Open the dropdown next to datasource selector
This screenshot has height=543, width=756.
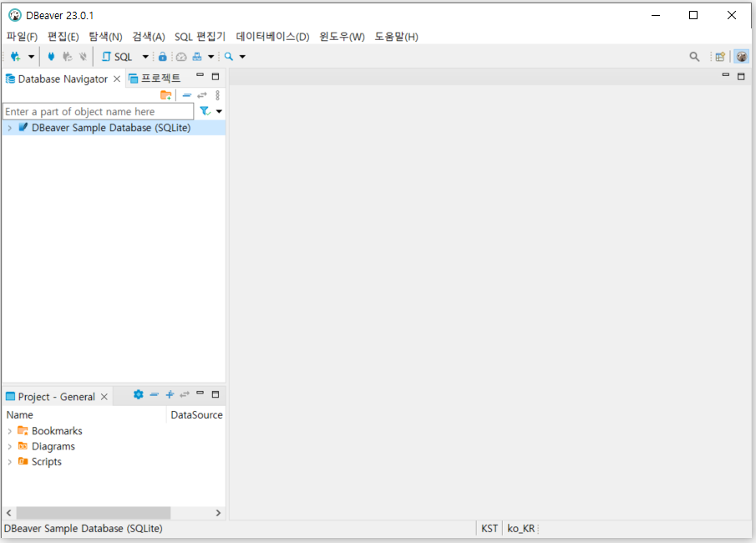tap(211, 57)
